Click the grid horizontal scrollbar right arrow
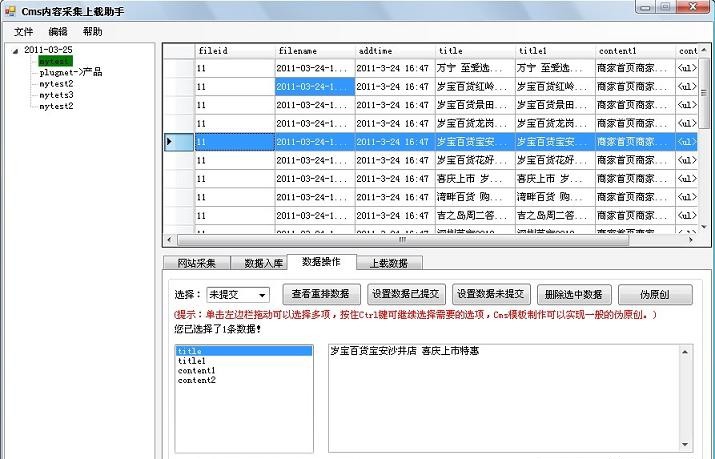This screenshot has height=459, width=715. 691,239
